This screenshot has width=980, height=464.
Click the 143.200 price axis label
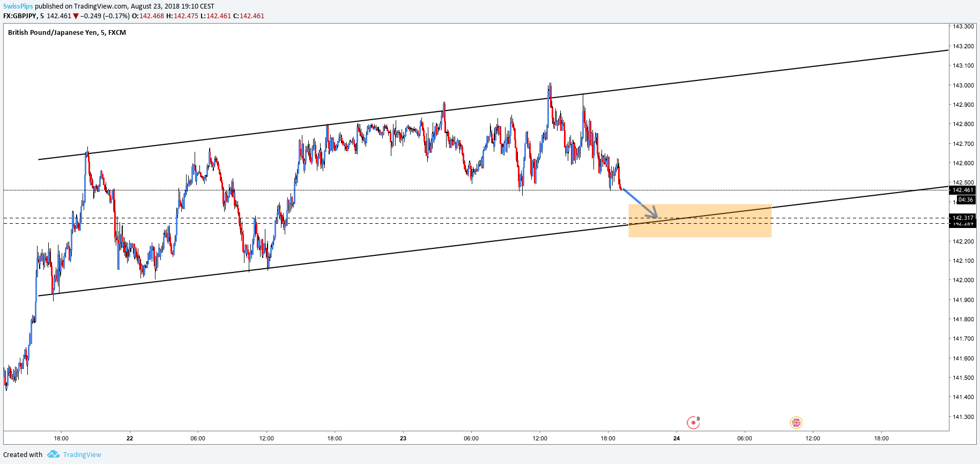pos(963,46)
